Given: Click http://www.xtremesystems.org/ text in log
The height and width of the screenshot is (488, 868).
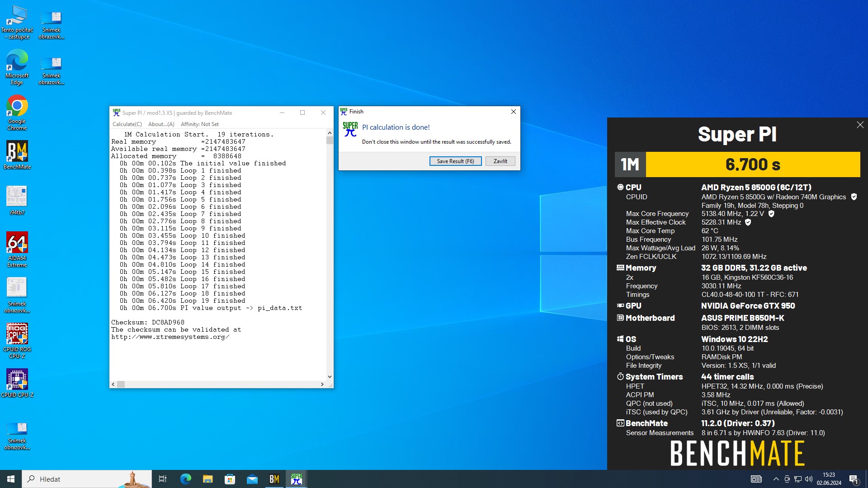Looking at the screenshot, I should (x=170, y=337).
